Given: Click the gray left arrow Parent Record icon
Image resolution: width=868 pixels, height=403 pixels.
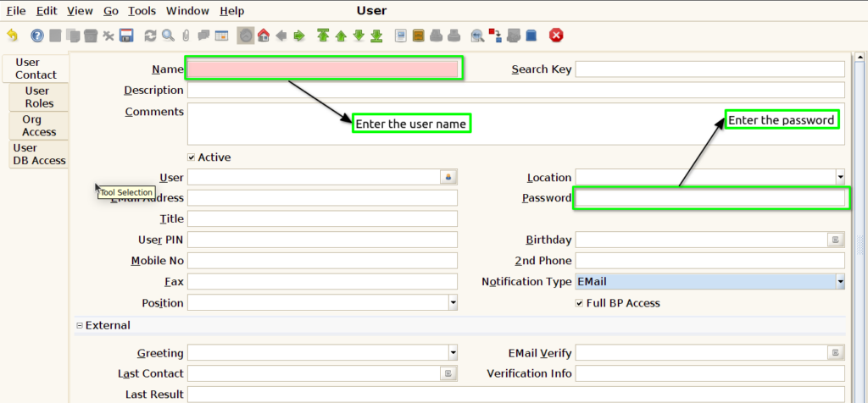Looking at the screenshot, I should point(281,36).
